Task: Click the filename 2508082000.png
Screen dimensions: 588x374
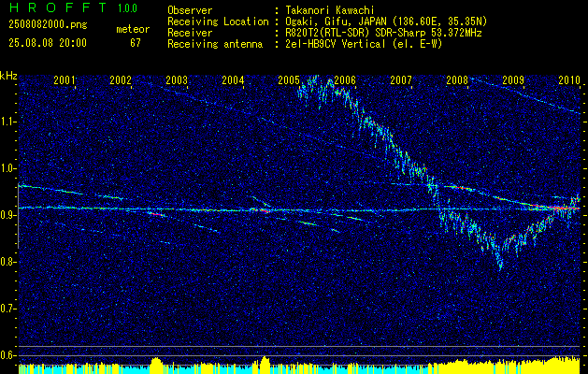Action: click(x=48, y=24)
